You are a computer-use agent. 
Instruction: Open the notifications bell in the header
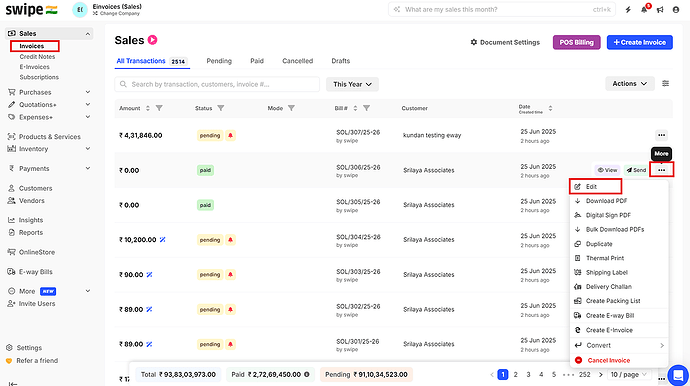click(x=644, y=10)
